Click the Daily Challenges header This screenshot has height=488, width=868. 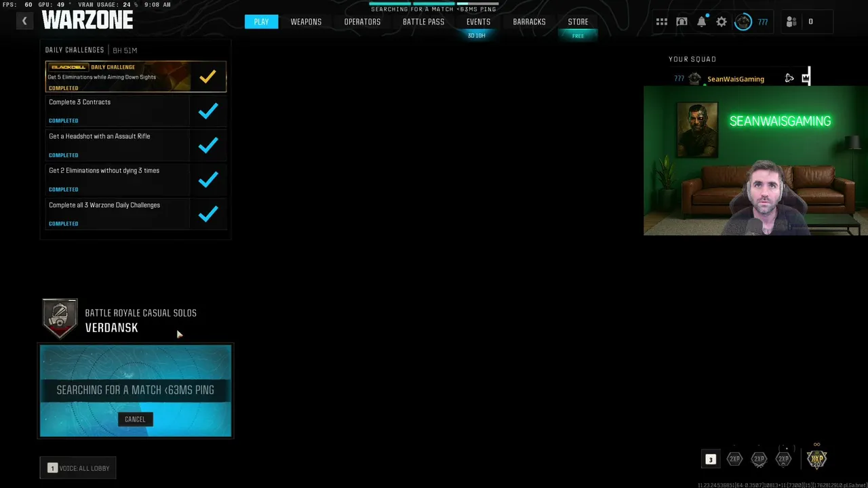75,50
